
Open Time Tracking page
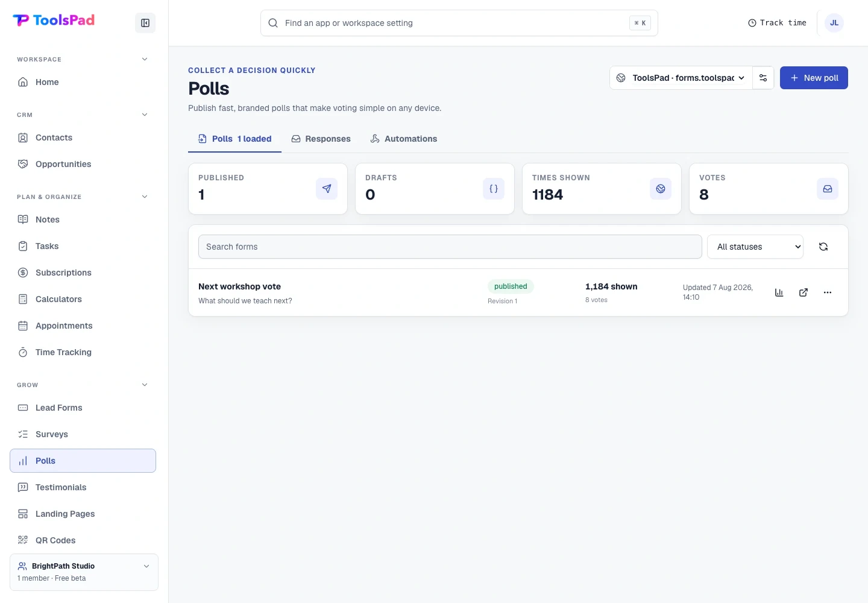[83, 352]
